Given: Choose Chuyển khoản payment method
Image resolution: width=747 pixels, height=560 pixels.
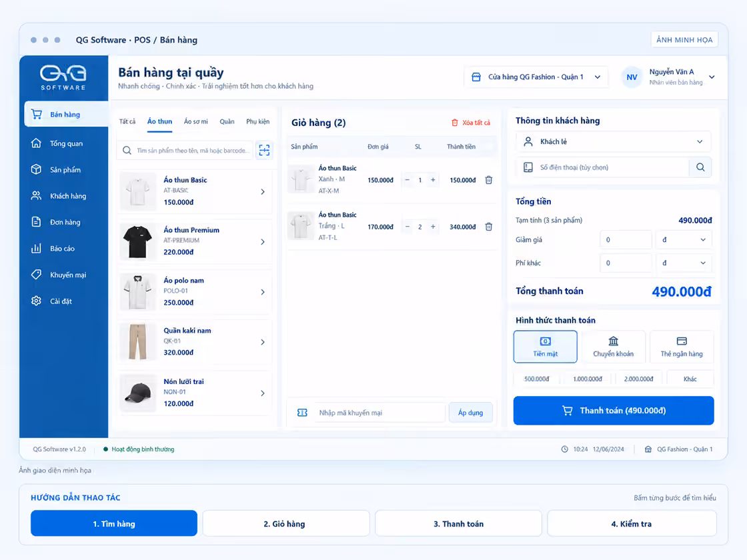Looking at the screenshot, I should (x=613, y=347).
